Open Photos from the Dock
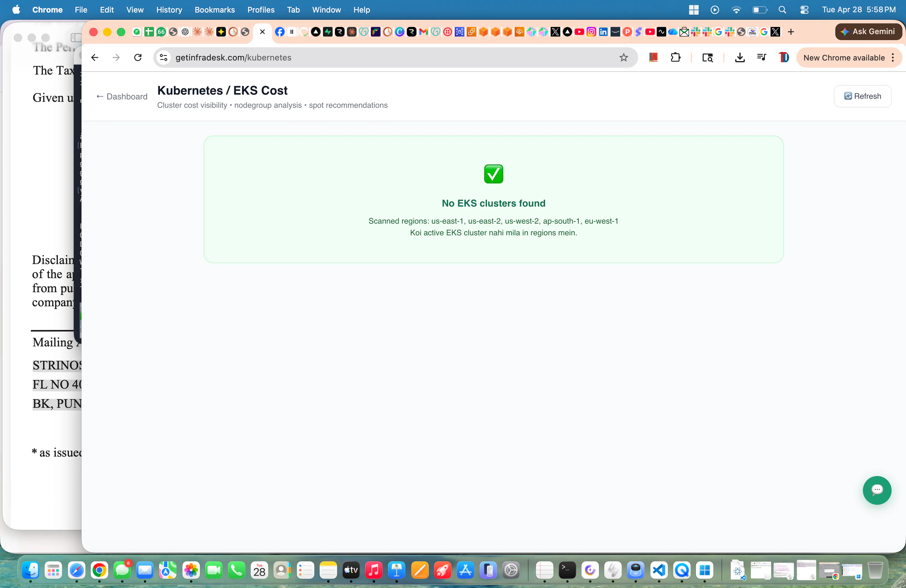The width and height of the screenshot is (906, 588). click(191, 570)
